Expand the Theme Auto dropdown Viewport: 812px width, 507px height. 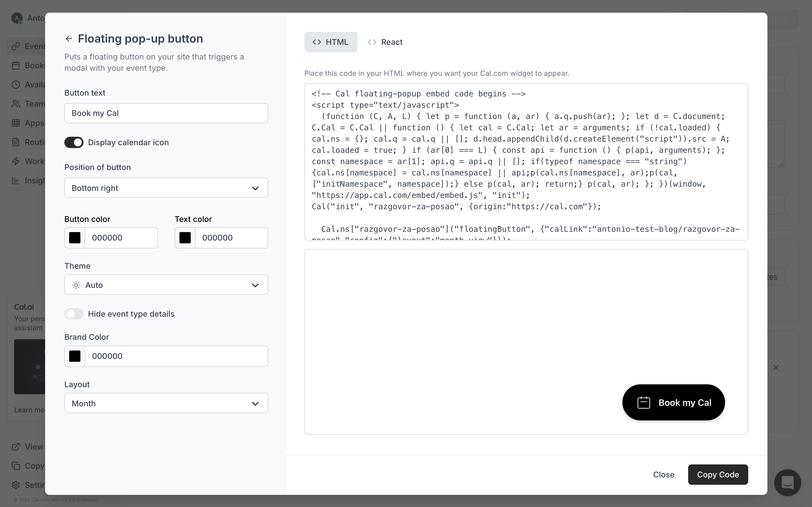[x=166, y=285]
